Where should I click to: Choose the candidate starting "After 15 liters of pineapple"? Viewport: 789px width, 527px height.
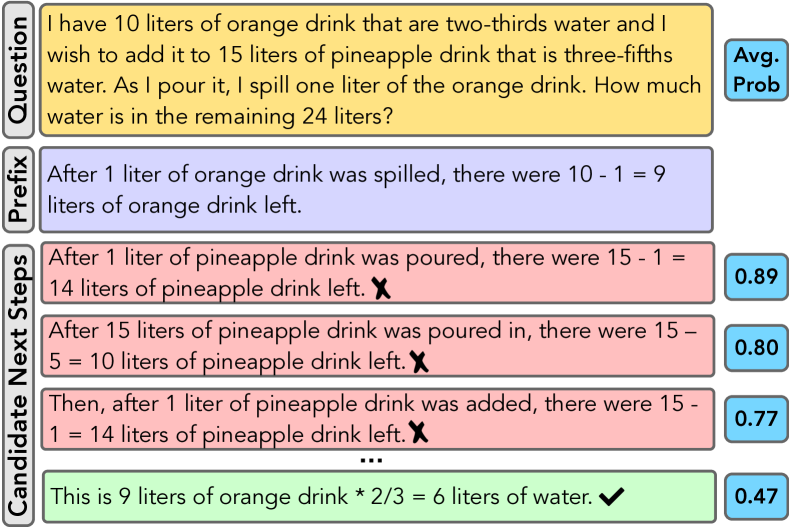378,346
